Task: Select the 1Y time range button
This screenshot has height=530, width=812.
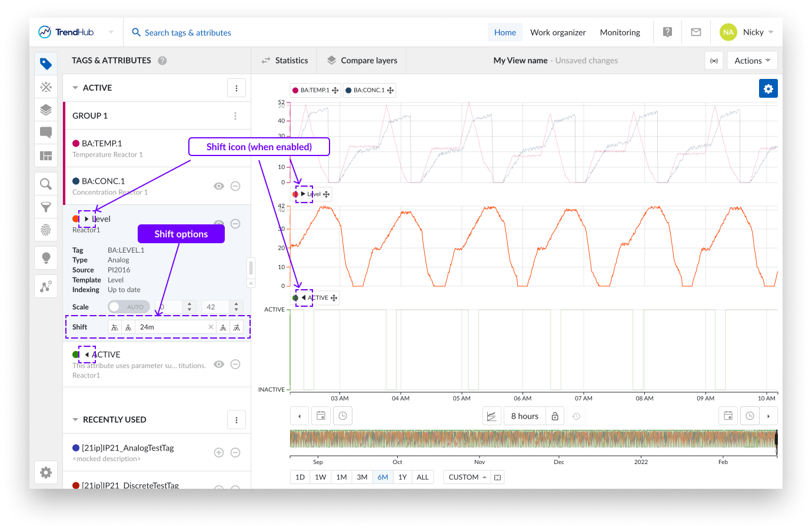Action: (402, 477)
